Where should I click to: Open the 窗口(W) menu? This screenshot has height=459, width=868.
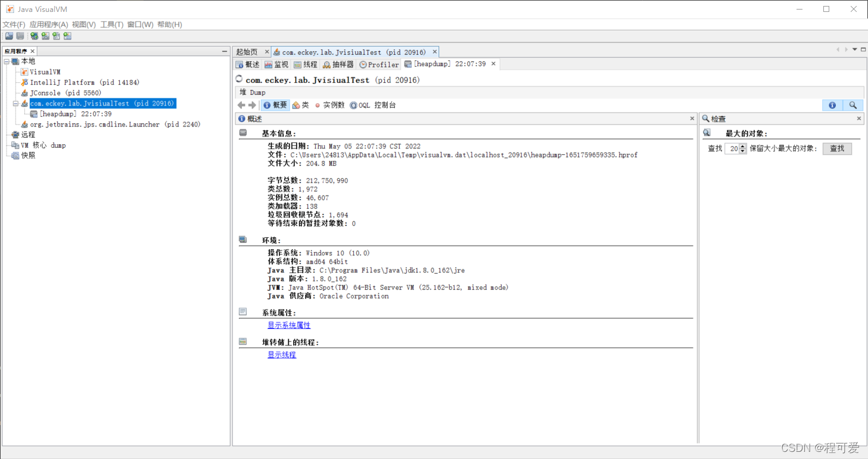tap(141, 24)
